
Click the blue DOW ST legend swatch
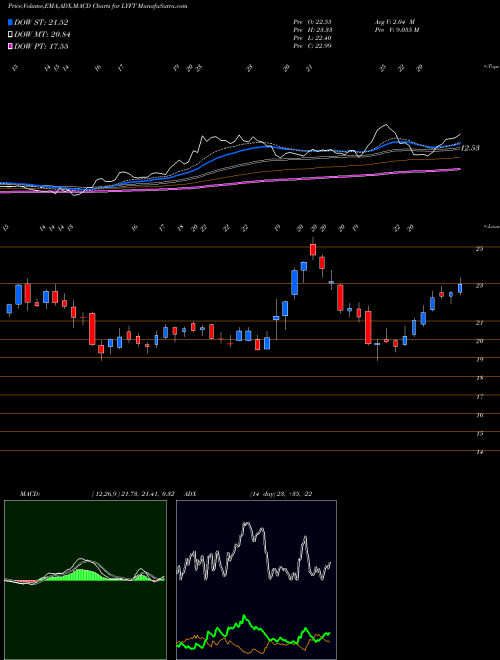tap(10, 23)
